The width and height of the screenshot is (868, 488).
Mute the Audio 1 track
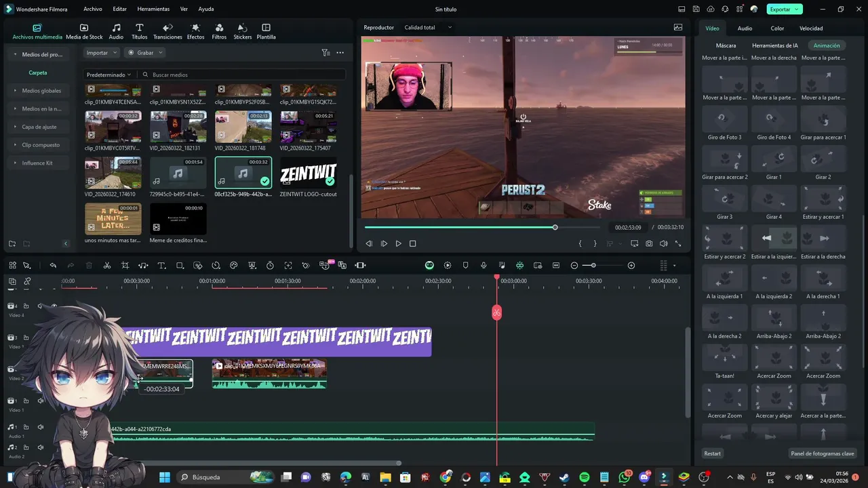coord(40,427)
